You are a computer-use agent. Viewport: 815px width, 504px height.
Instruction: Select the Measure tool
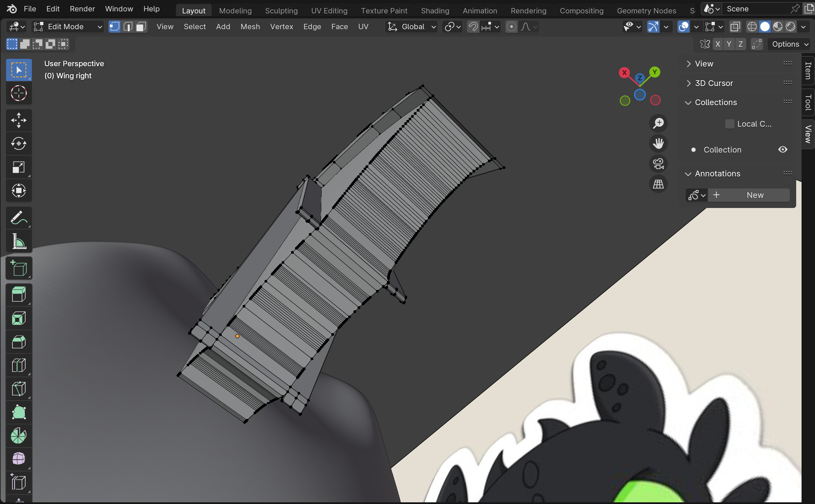[19, 241]
